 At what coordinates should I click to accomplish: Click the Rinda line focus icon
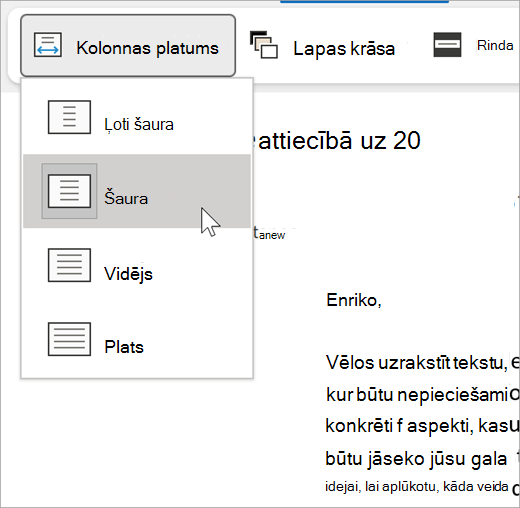[447, 45]
